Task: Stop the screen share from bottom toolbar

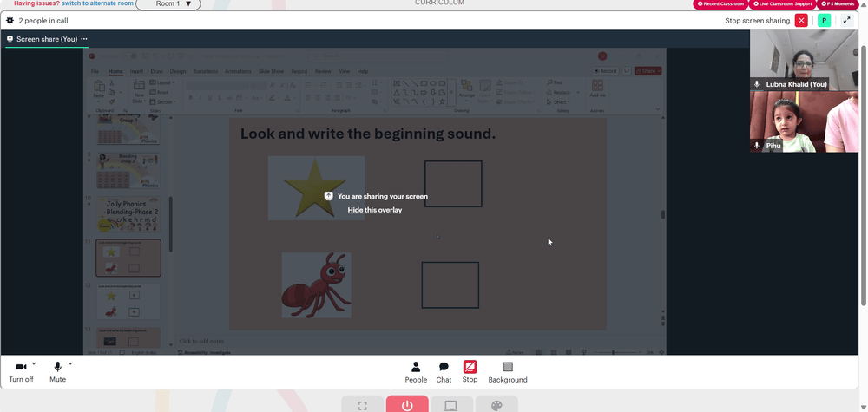Action: (470, 372)
